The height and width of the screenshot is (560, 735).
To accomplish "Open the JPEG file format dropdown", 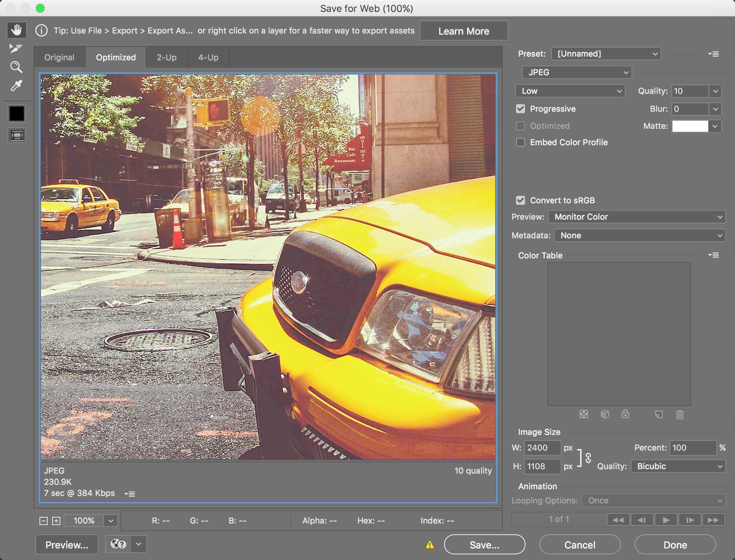I will (577, 72).
